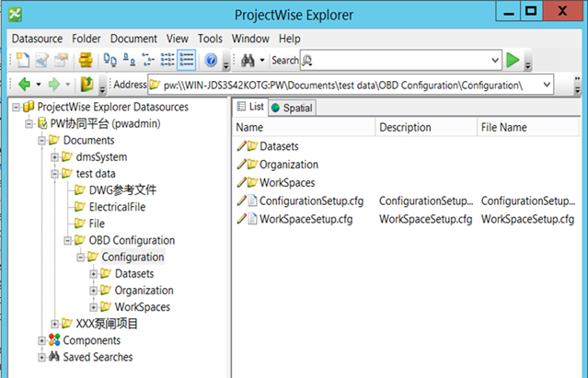Select Organization row in list
The image size is (588, 378).
289,165
